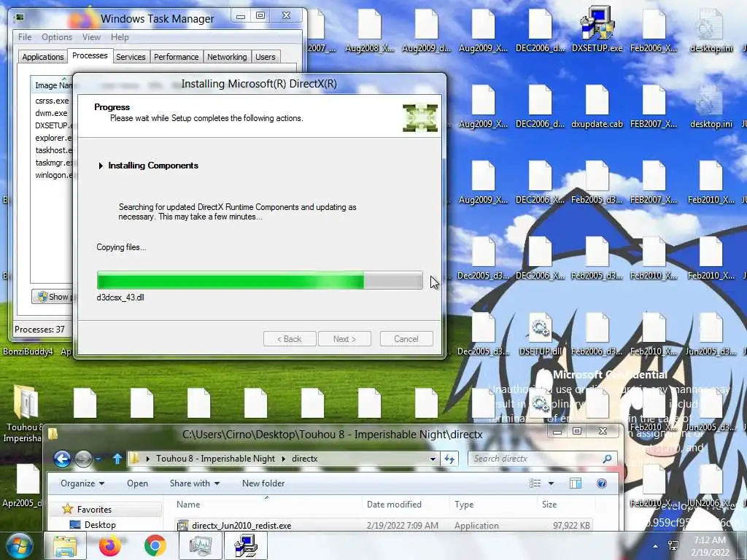
Task: Select the Feb2006_X... file in the top row
Action: coord(654,30)
